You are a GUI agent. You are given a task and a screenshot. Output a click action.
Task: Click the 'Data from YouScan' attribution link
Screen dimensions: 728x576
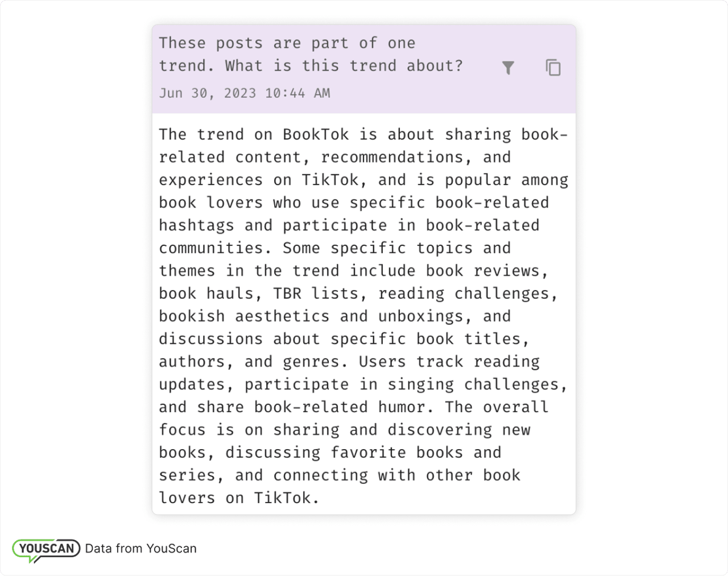(x=141, y=548)
